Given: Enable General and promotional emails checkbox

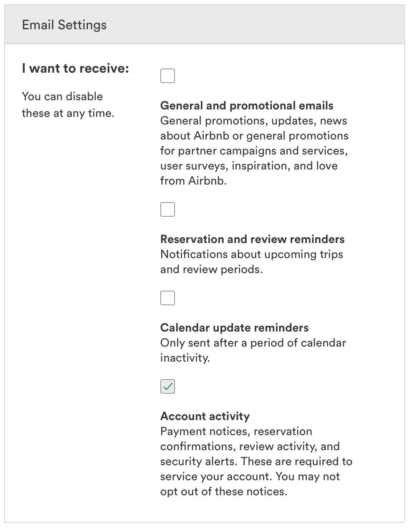Looking at the screenshot, I should [167, 76].
